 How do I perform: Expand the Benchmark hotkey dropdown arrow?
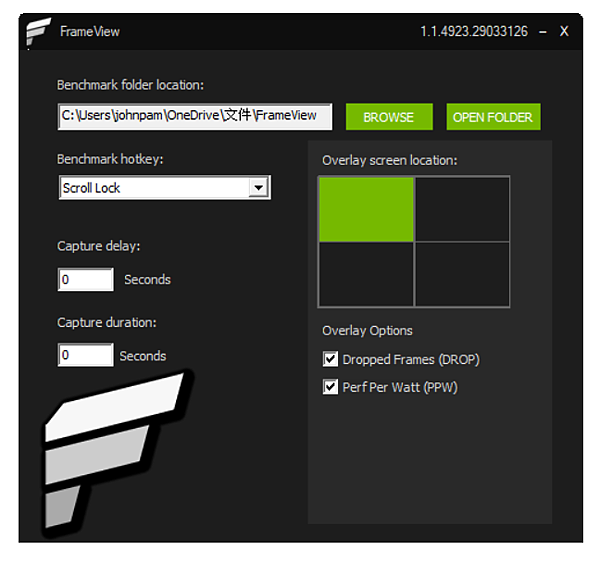click(x=259, y=188)
